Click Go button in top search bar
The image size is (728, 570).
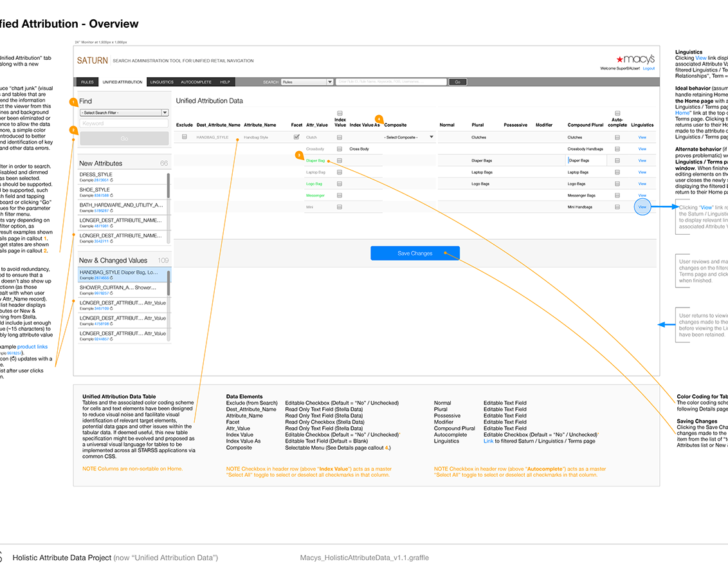[457, 82]
